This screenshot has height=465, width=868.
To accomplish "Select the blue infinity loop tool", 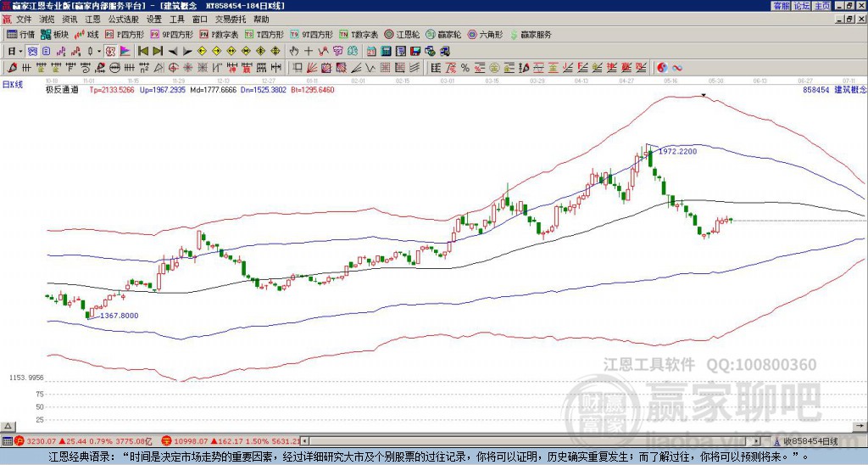I will pos(677,68).
